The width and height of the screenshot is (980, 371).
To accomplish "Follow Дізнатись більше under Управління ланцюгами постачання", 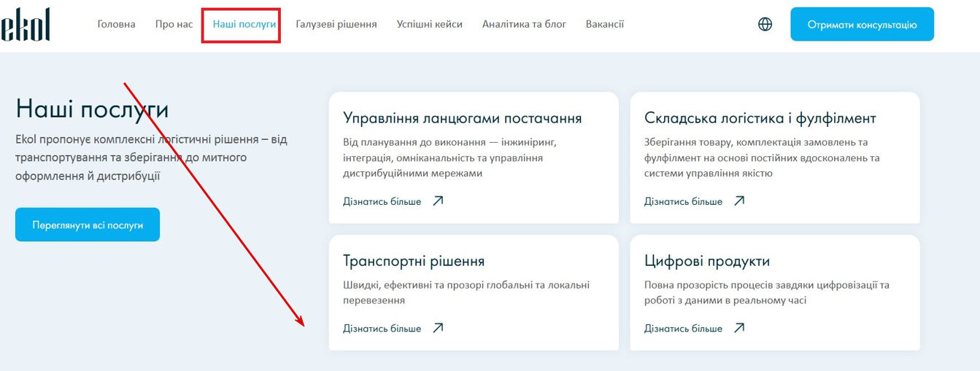I will 382,201.
